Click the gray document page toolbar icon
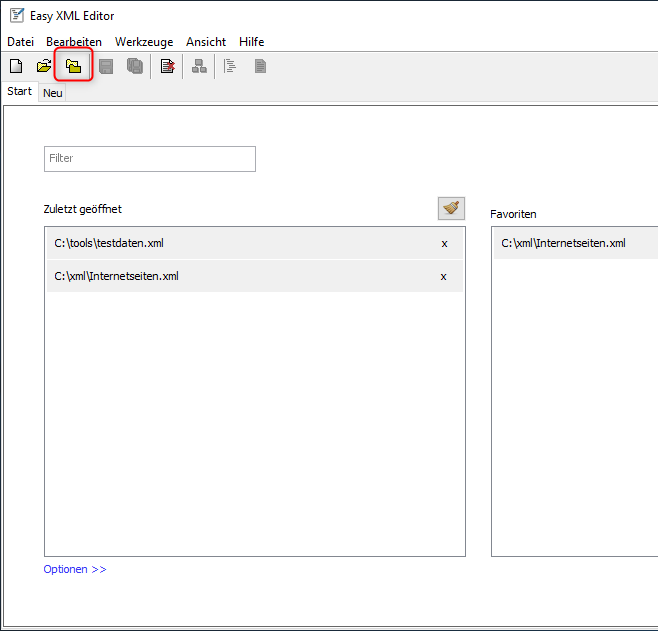Viewport: 658px width, 631px height. pos(260,67)
